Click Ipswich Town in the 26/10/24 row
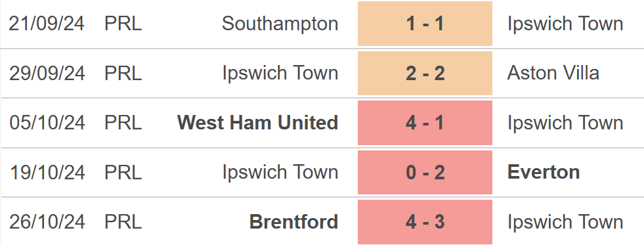 [565, 222]
